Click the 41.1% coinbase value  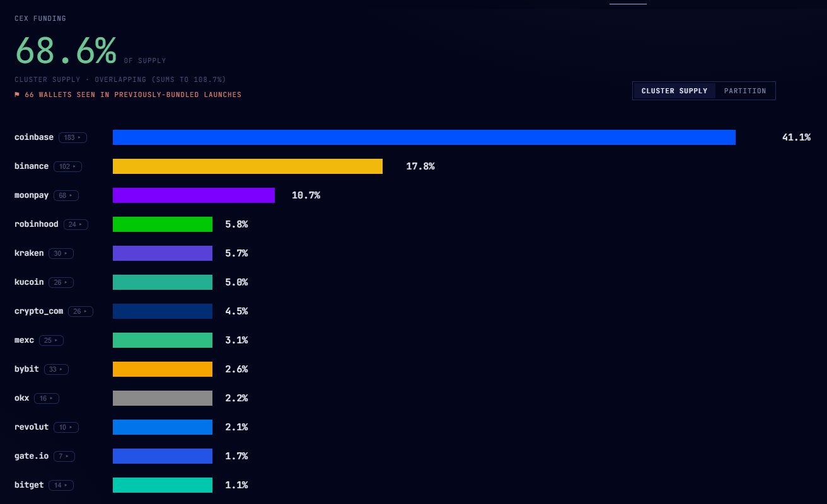click(x=797, y=137)
